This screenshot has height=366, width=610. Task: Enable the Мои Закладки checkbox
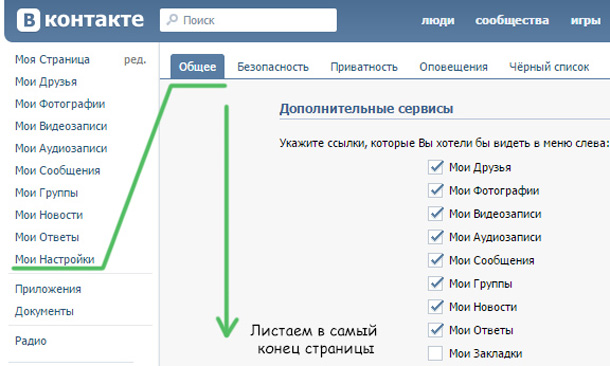coord(435,353)
